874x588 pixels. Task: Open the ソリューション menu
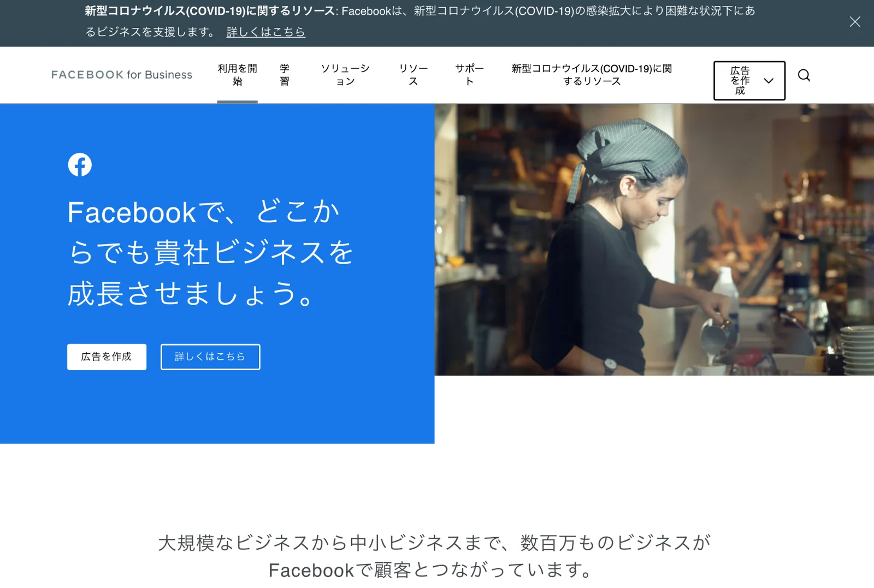(345, 75)
